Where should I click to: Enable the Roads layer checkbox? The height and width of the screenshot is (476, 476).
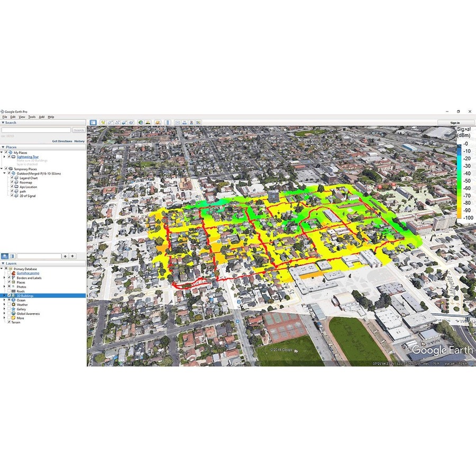10,291
